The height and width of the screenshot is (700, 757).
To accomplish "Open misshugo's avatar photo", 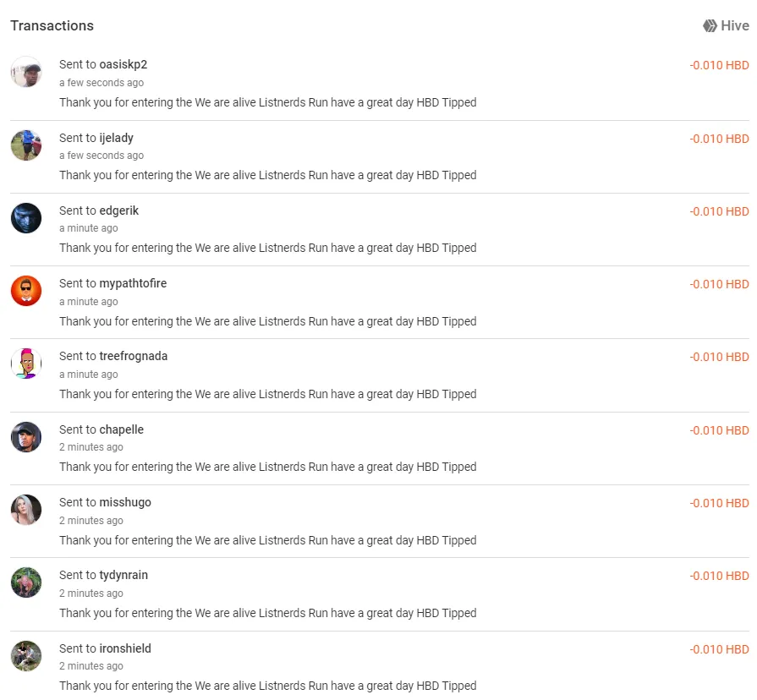I will coord(26,510).
